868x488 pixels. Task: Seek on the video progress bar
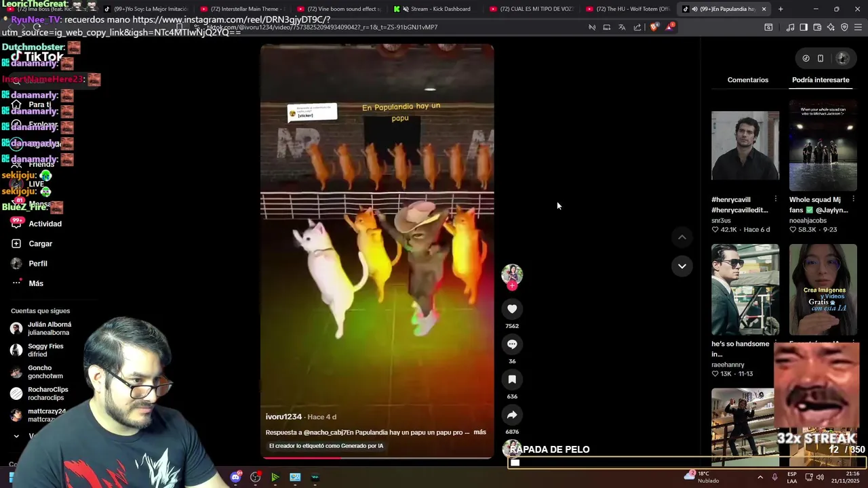pos(377,457)
